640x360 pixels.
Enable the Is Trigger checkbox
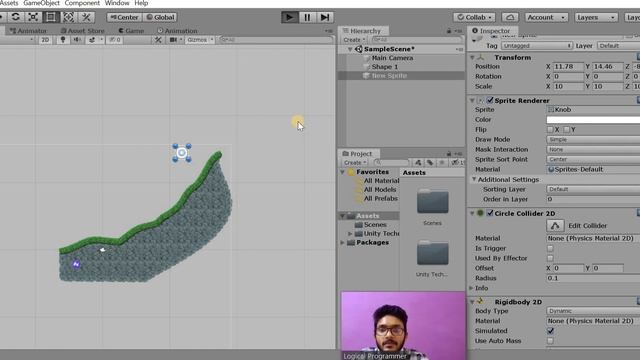coord(550,248)
